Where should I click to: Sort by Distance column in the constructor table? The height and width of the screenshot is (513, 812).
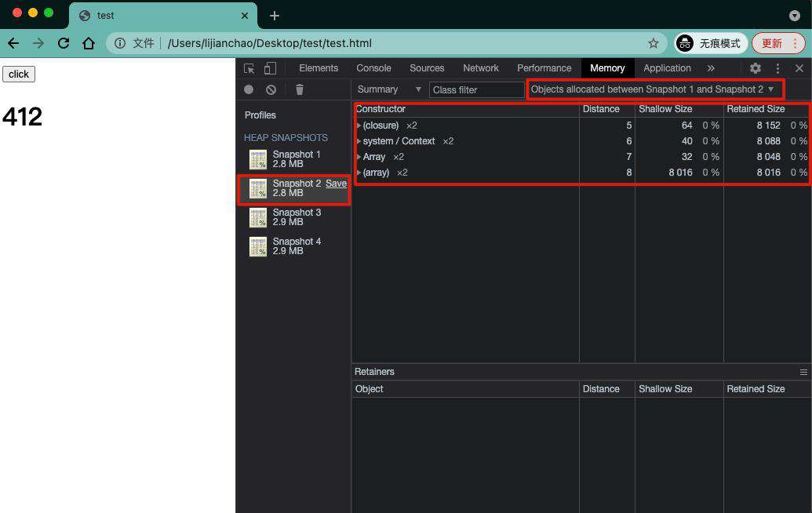(607, 109)
